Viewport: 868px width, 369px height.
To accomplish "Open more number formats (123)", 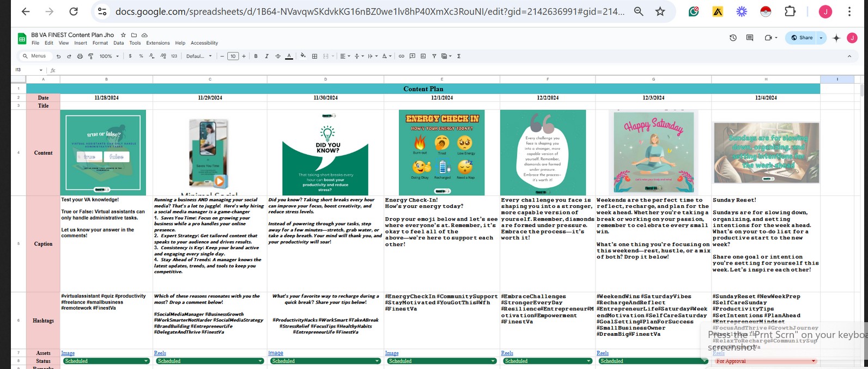I will click(x=174, y=56).
